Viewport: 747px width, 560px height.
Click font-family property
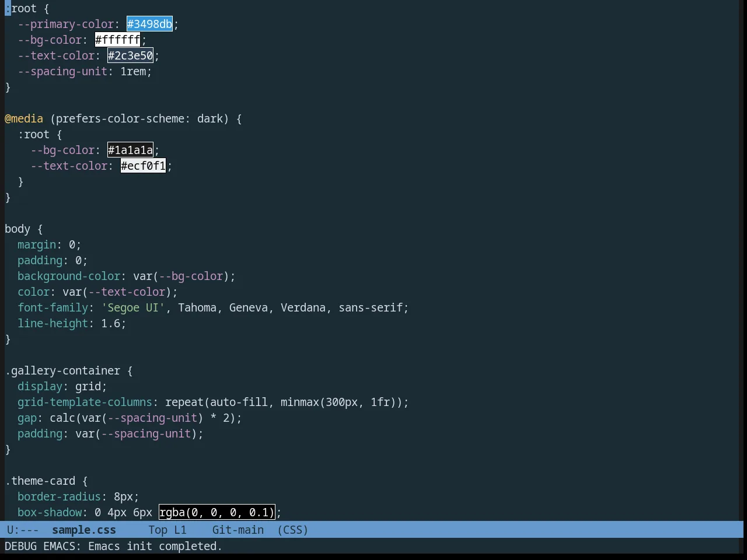[x=53, y=307]
